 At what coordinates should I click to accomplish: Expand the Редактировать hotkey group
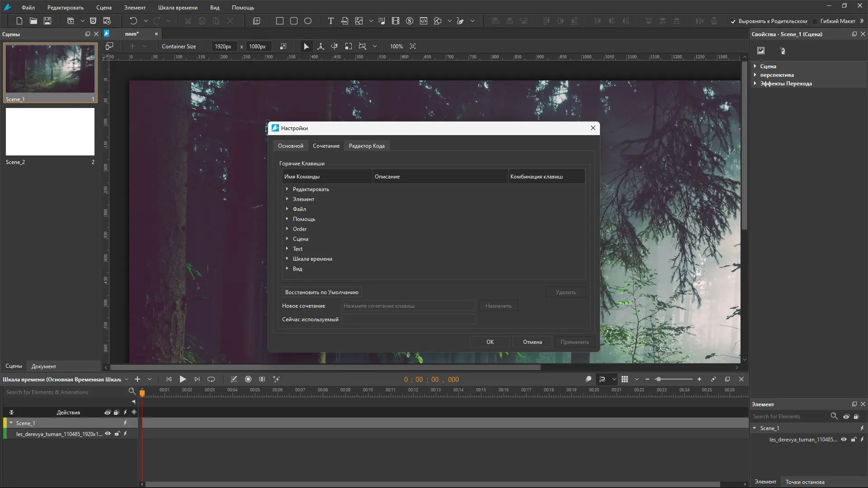287,189
